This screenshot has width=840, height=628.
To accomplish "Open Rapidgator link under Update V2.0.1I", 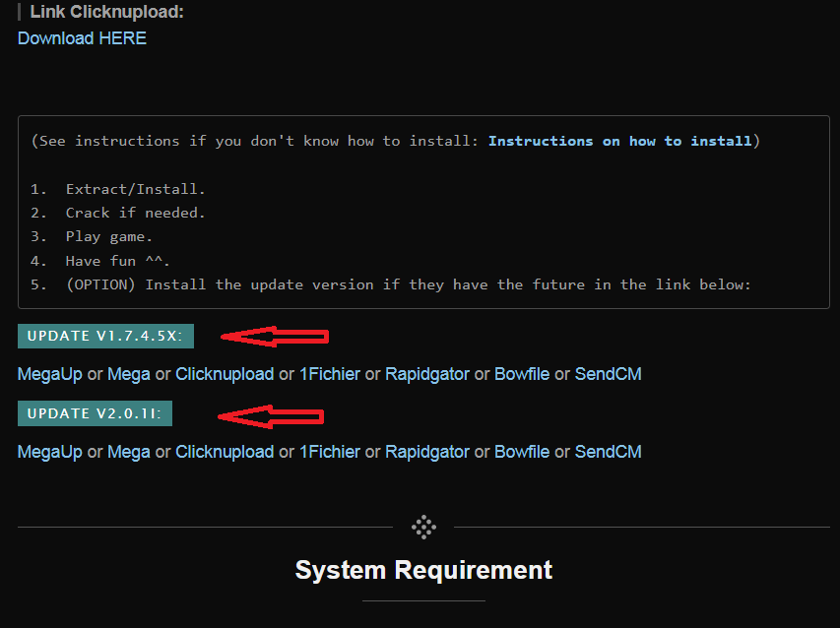I will (427, 452).
